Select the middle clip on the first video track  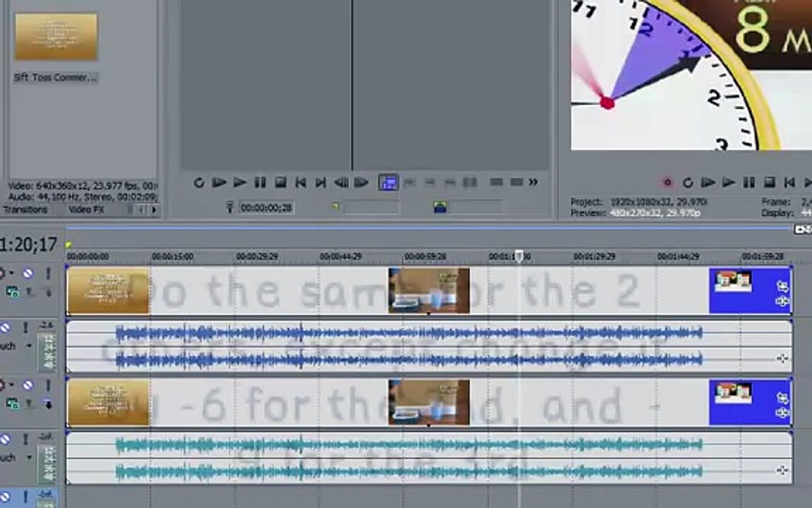tap(429, 290)
